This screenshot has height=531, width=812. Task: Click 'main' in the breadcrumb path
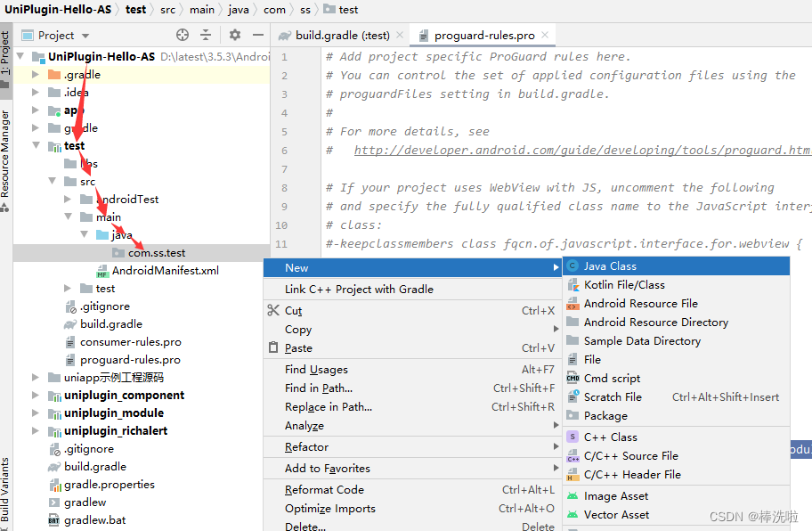click(x=201, y=10)
